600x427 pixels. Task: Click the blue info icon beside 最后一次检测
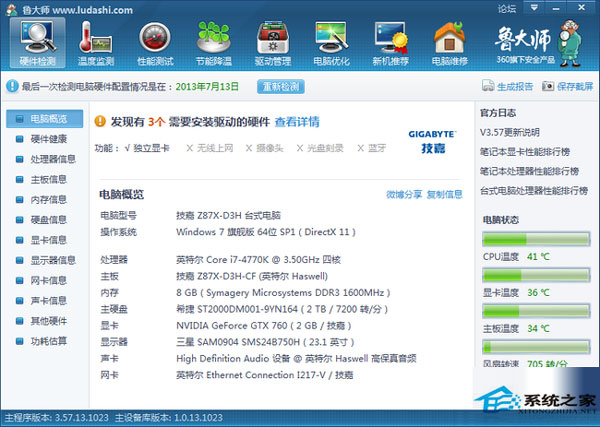(12, 86)
